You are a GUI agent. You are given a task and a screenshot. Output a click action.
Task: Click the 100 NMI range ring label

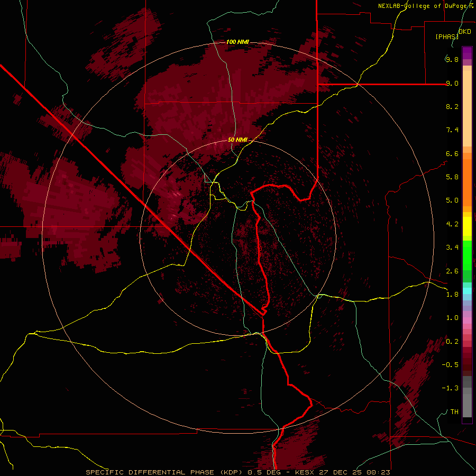(x=237, y=42)
